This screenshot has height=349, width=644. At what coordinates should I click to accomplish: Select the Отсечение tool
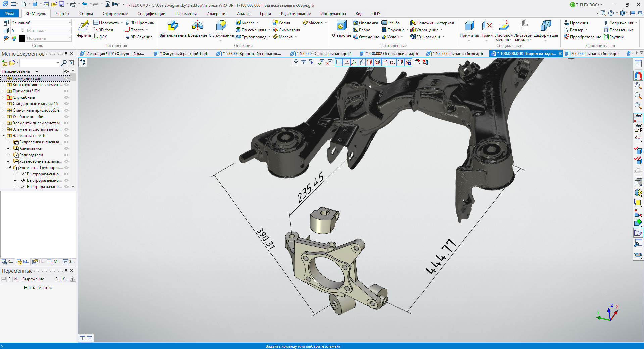coord(366,37)
